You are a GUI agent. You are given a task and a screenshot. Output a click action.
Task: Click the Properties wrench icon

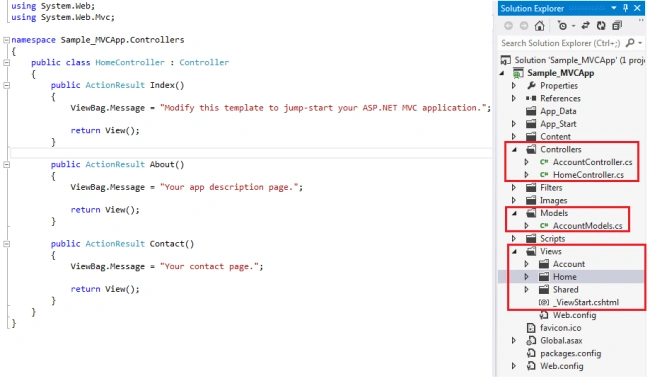pos(531,86)
